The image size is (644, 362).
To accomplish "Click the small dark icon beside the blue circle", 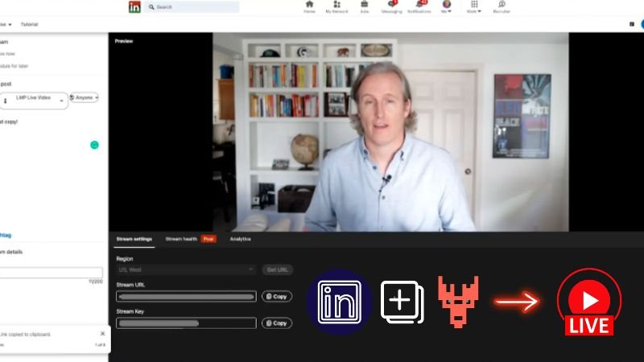I will click(x=632, y=24).
